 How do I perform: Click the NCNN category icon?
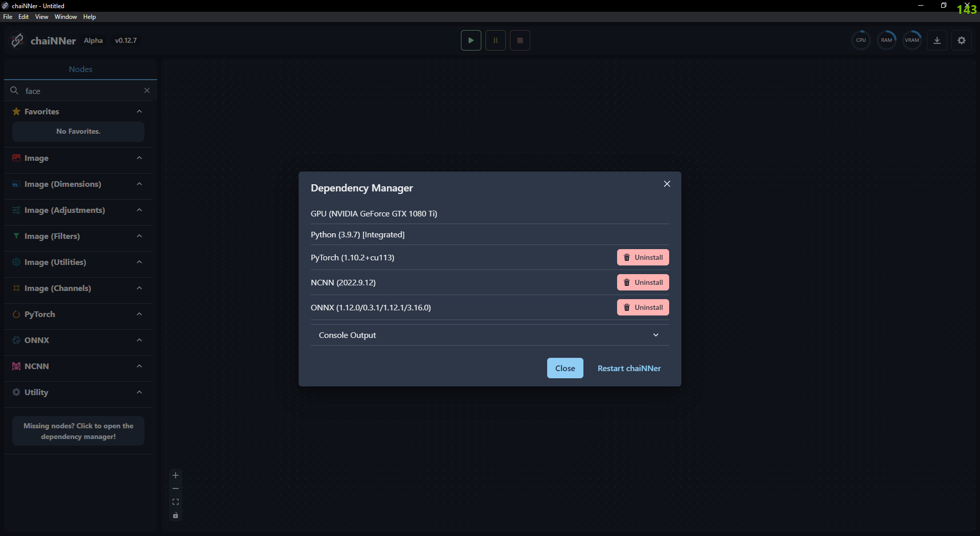pos(16,366)
